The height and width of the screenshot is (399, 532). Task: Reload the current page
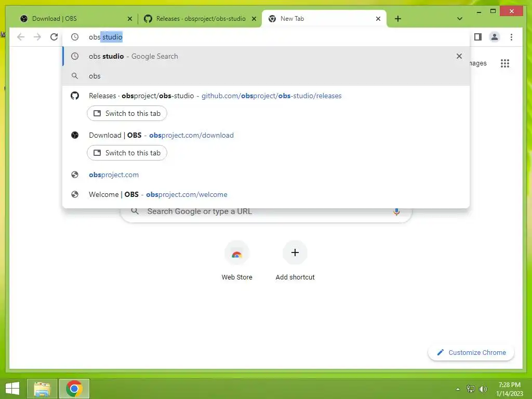coord(54,37)
